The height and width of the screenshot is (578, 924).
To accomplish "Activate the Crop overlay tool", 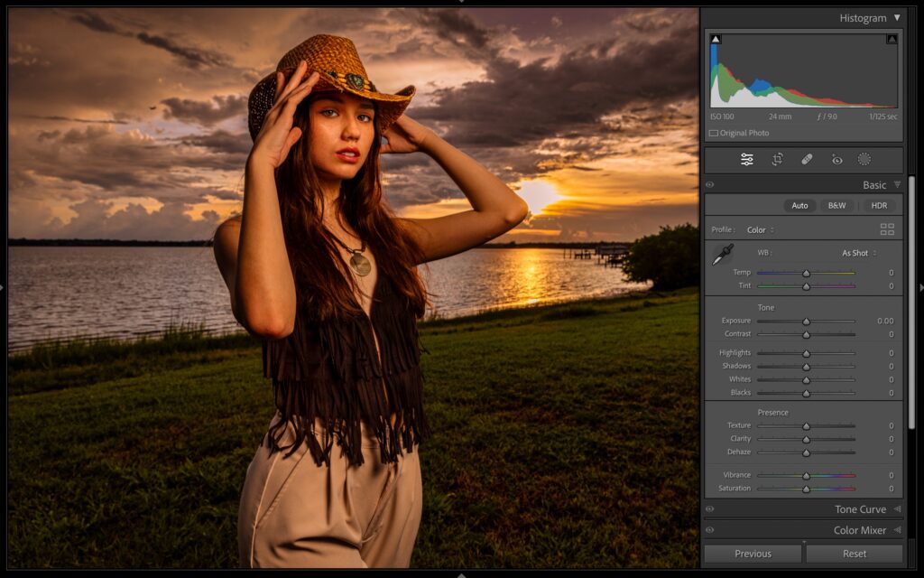I will coord(777,160).
